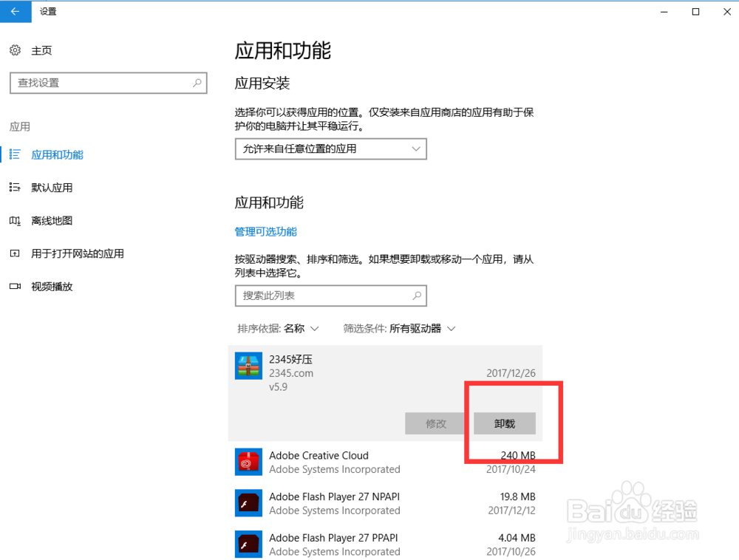This screenshot has width=739, height=560.
Task: Click the 2017/10/26 install date
Action: click(511, 551)
